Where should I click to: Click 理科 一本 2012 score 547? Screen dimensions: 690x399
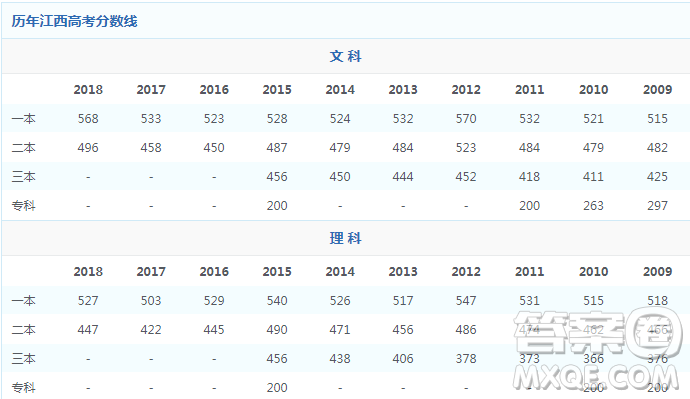(466, 300)
